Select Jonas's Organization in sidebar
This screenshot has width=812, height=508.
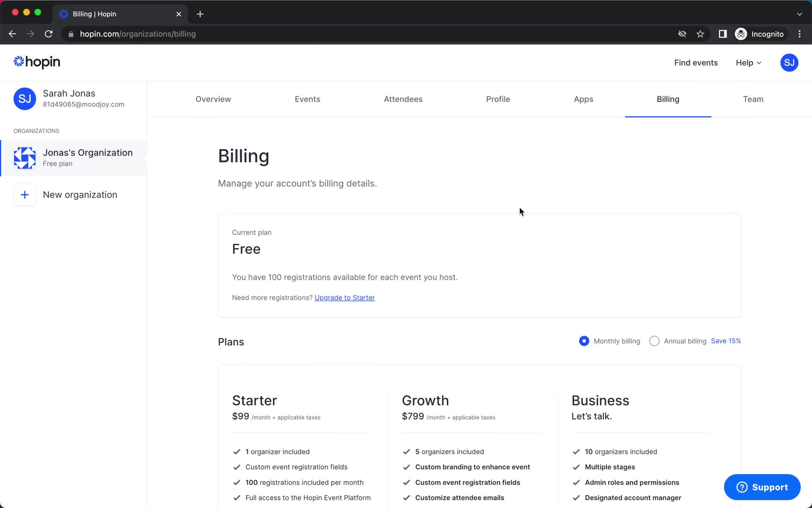click(74, 158)
